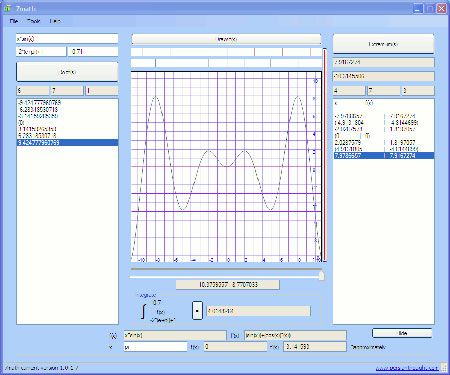Select the 2.0287579 row in the right list
The image size is (450, 375).
[x=384, y=142]
